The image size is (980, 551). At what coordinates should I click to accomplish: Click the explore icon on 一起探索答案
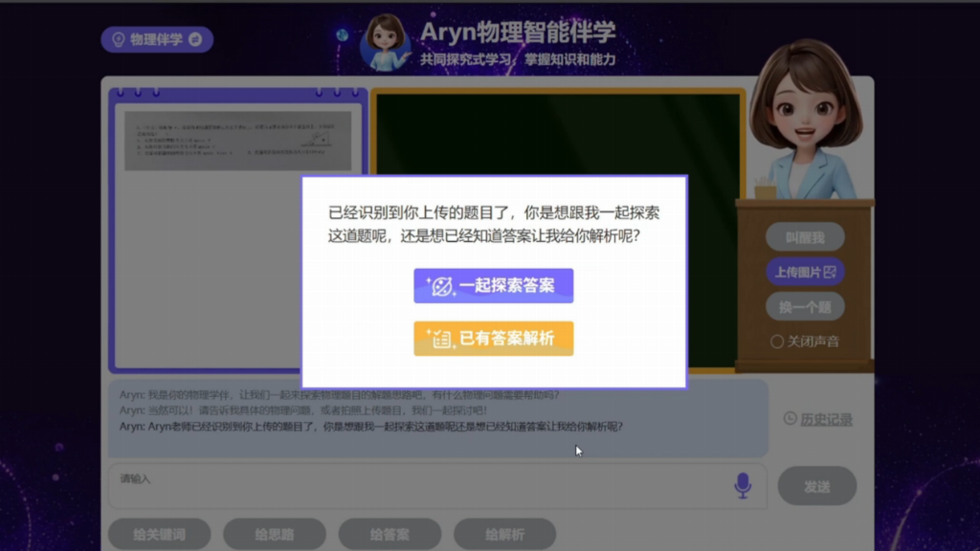click(x=442, y=286)
